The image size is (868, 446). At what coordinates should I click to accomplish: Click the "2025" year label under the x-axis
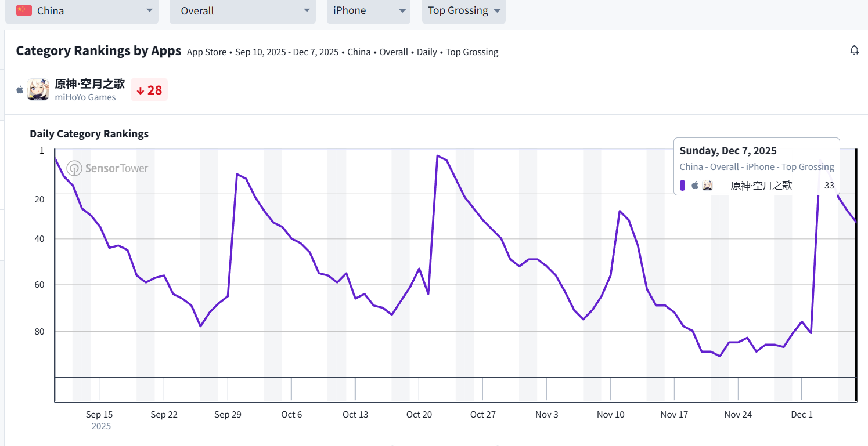point(101,426)
